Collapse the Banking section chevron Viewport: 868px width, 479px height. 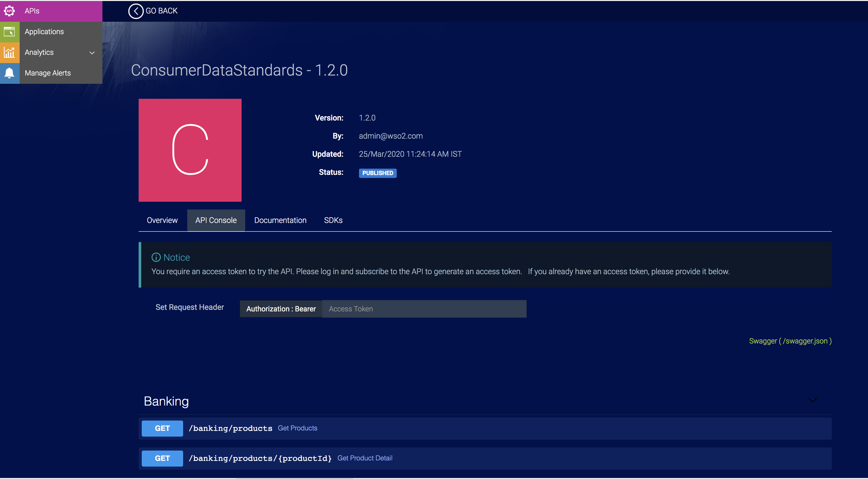click(x=812, y=400)
